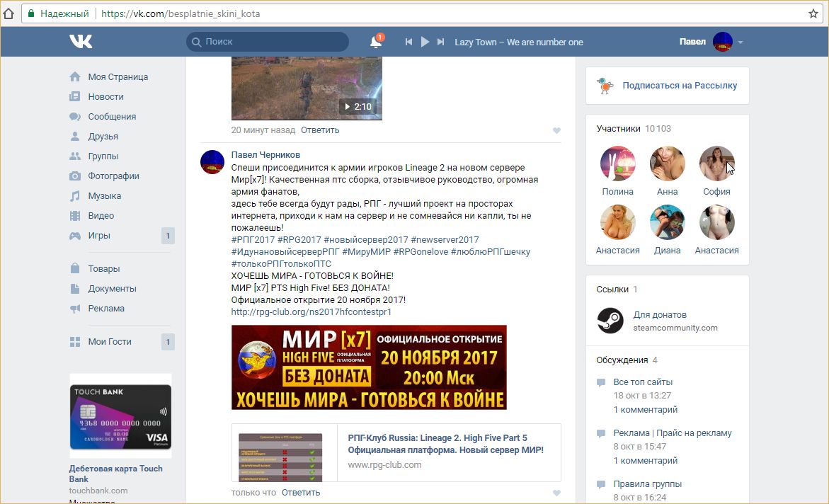
Task: Open the Игры section
Action: (x=99, y=236)
